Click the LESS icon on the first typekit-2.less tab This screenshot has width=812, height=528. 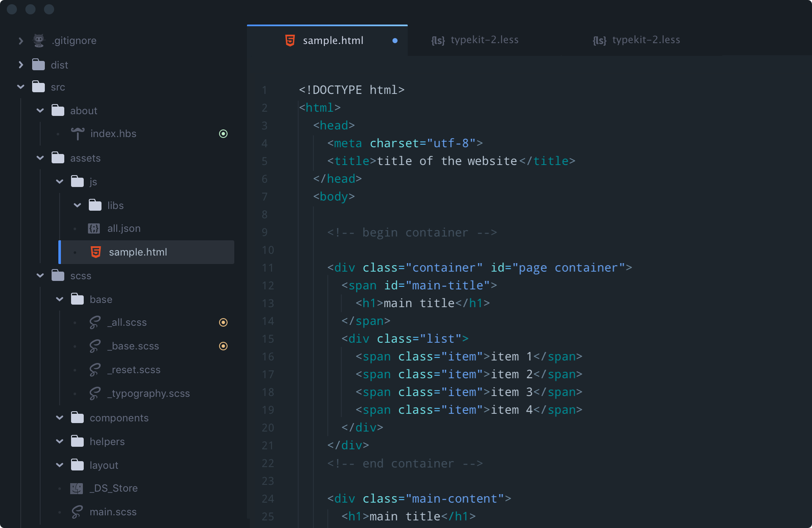(438, 40)
